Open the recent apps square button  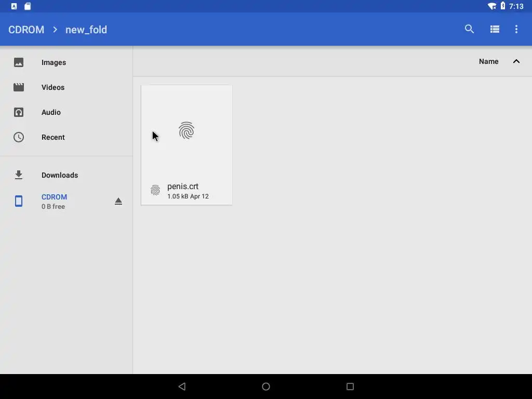[350, 387]
